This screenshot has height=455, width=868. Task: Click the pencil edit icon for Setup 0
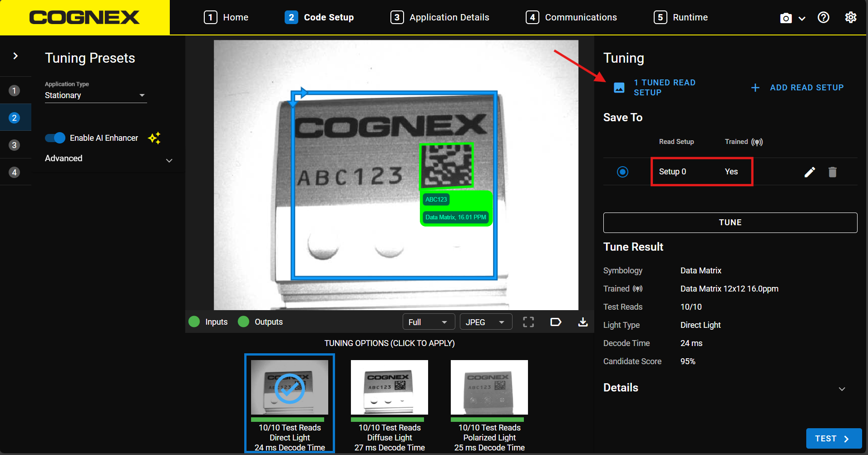(809, 172)
